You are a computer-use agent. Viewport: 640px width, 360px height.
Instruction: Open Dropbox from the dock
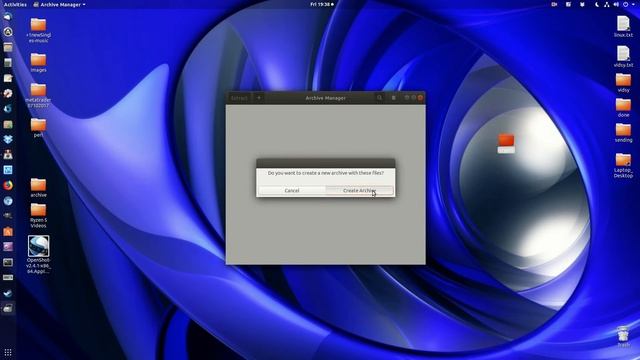[8, 139]
